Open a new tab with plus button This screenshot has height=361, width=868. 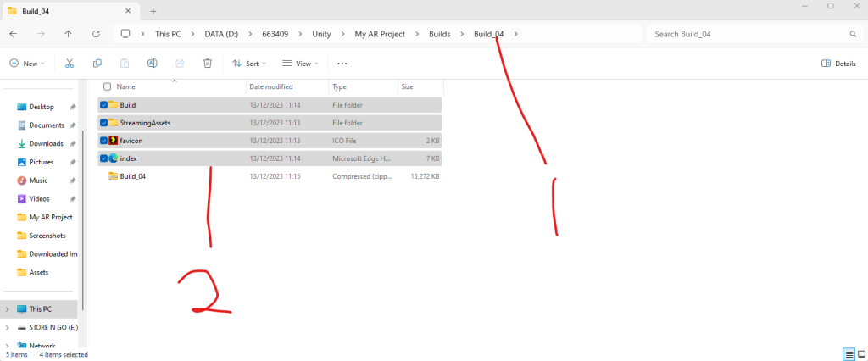[153, 11]
